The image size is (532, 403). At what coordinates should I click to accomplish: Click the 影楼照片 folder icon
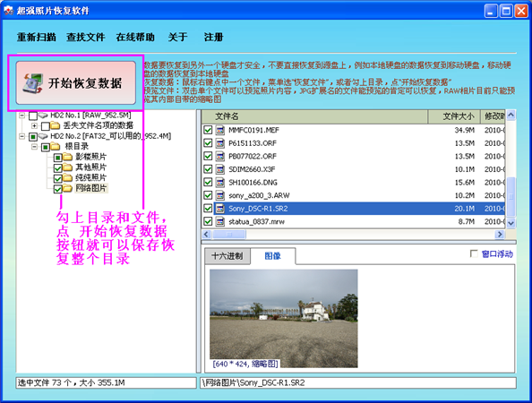(x=68, y=157)
